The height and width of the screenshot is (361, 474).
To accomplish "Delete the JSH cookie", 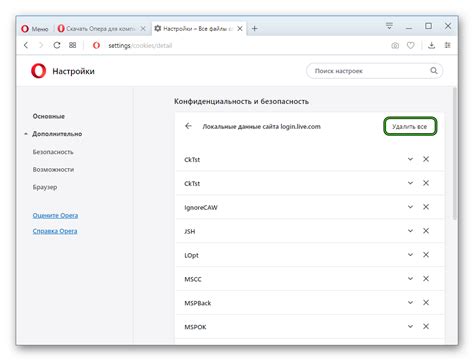I will pyautogui.click(x=426, y=231).
